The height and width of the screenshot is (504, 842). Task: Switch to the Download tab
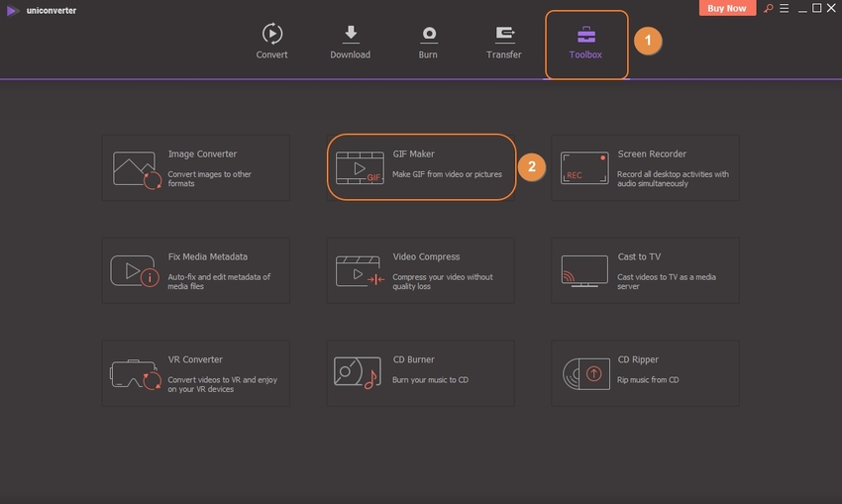click(x=350, y=42)
